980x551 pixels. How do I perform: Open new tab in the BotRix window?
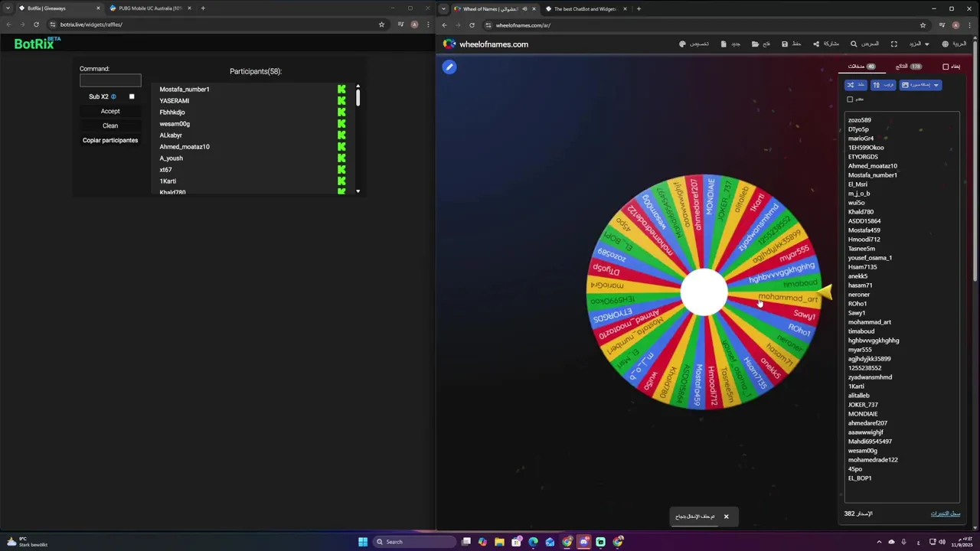point(203,8)
